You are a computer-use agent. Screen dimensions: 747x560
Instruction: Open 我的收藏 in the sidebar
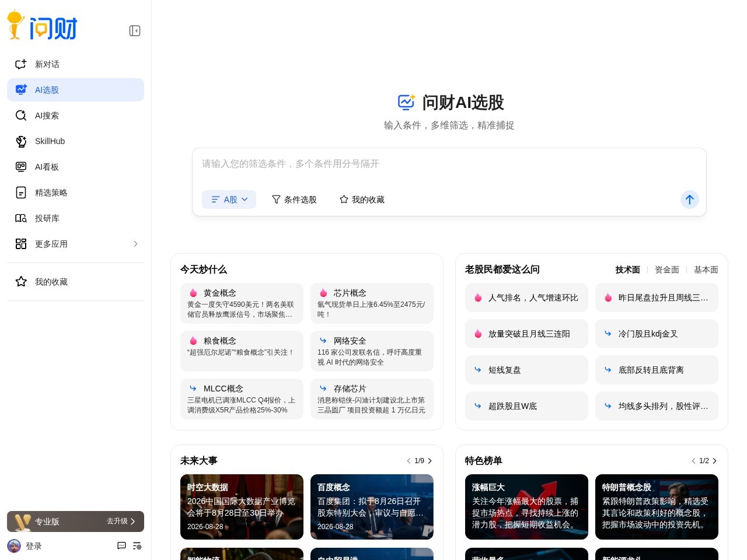coord(75,282)
